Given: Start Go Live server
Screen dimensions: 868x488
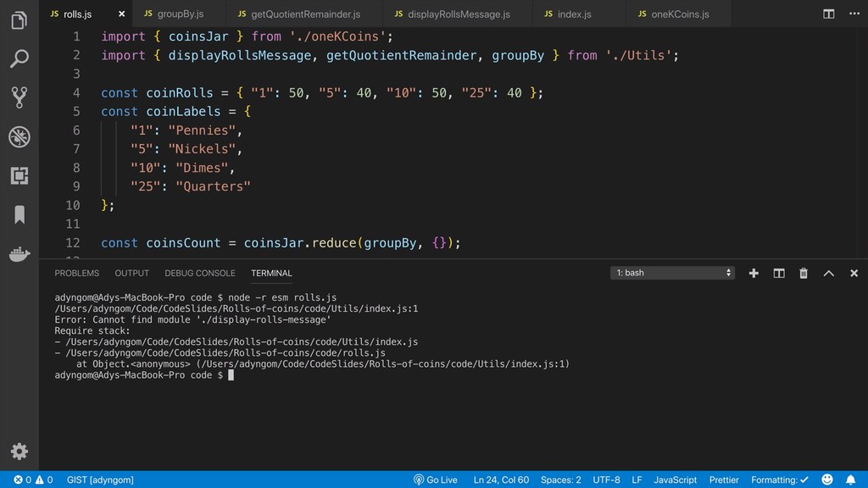Looking at the screenshot, I should pyautogui.click(x=436, y=480).
